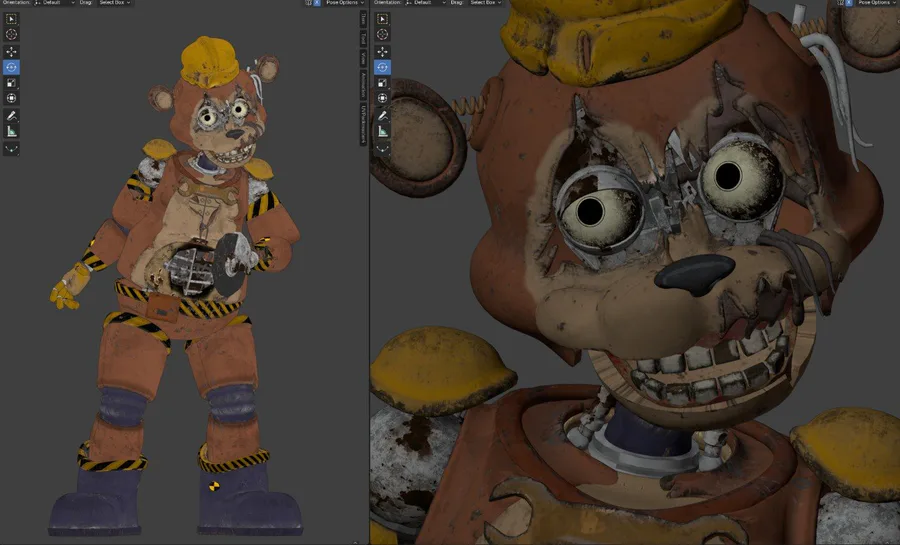This screenshot has height=545, width=900.
Task: Toggle X-axis mirror in right viewport header
Action: coord(849,2)
